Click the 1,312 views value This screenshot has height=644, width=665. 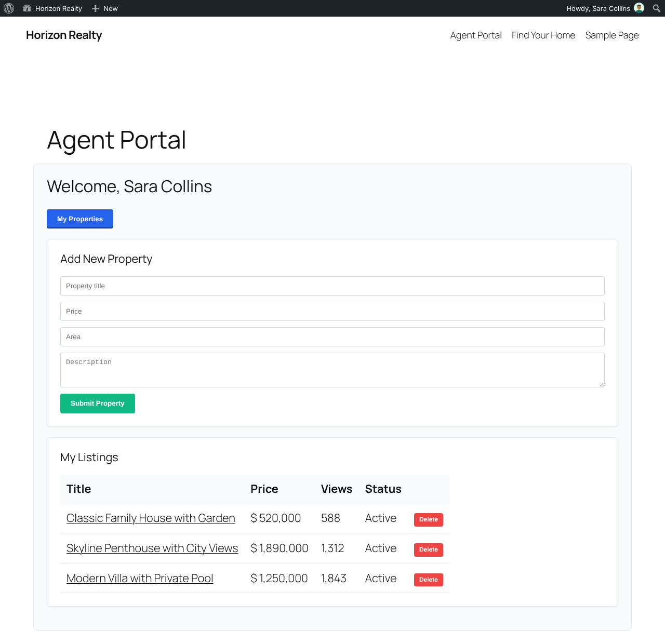332,548
